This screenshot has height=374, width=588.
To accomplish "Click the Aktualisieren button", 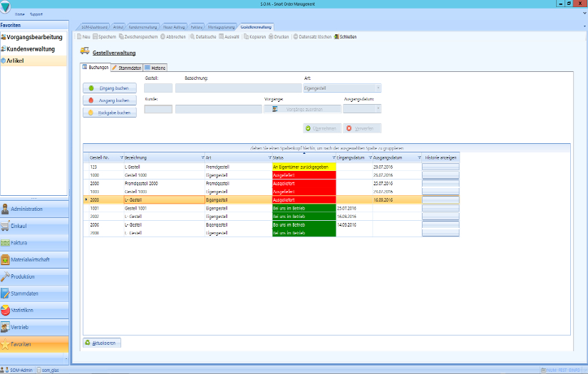I will [102, 343].
